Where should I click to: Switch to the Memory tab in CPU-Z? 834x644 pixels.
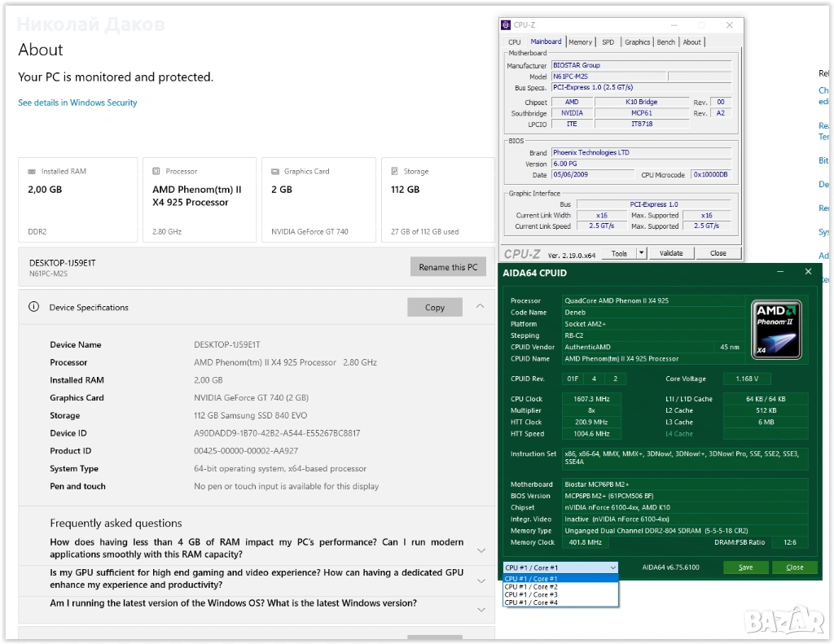[580, 42]
